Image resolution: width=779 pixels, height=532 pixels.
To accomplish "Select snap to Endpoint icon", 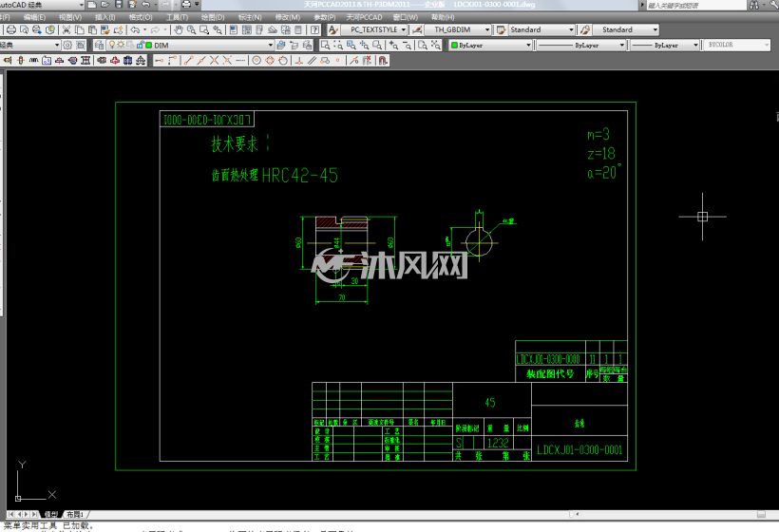I will pyautogui.click(x=188, y=61).
